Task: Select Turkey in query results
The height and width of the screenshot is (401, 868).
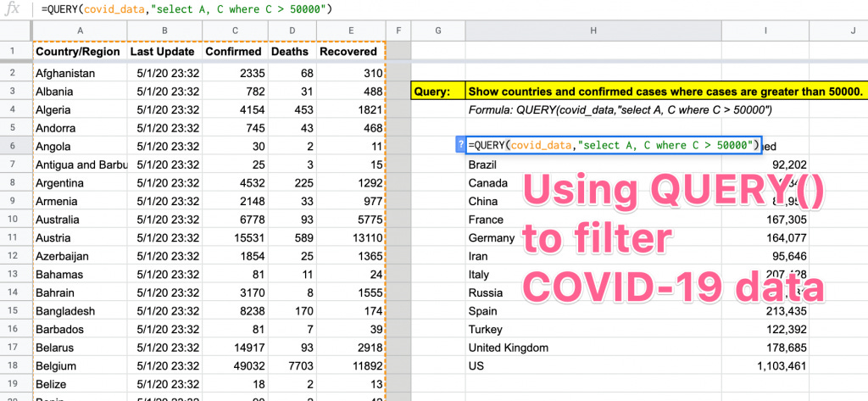Action: pos(593,329)
